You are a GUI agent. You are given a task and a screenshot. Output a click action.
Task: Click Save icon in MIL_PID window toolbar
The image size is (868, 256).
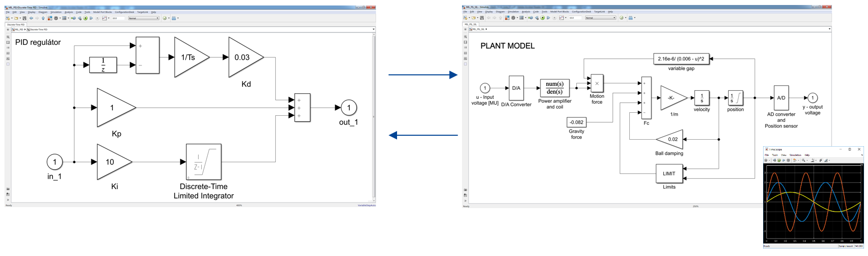(24, 18)
